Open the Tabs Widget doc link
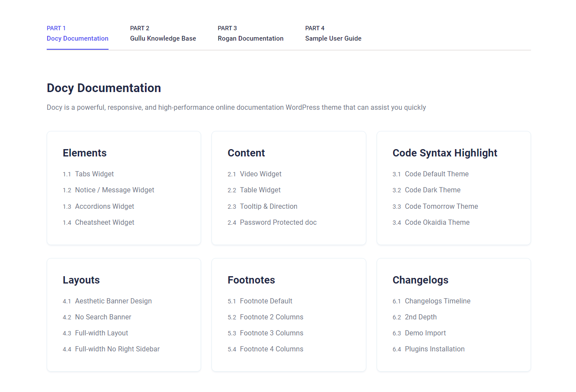Screen dimensions: 576x392 pos(94,174)
